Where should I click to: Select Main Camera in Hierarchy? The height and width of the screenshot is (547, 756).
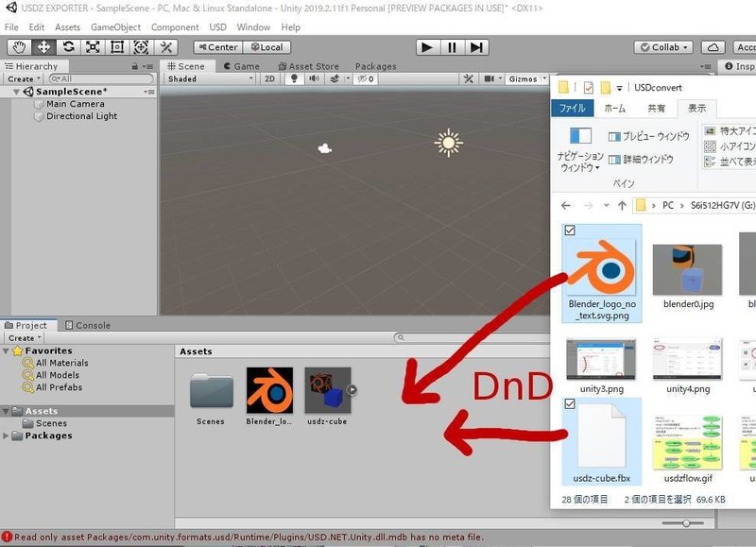coord(76,104)
